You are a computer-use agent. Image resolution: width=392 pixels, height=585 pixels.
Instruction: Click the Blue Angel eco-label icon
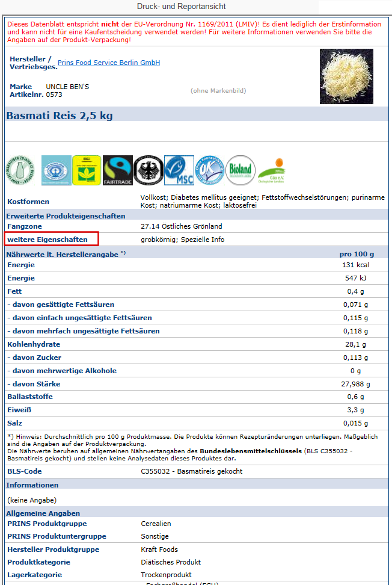tap(55, 170)
